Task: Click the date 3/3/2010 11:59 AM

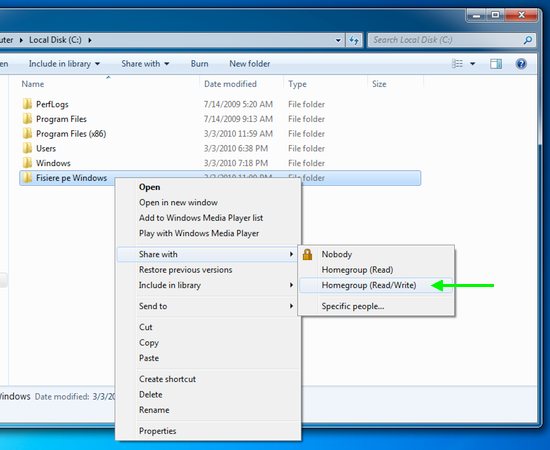Action: [238, 134]
